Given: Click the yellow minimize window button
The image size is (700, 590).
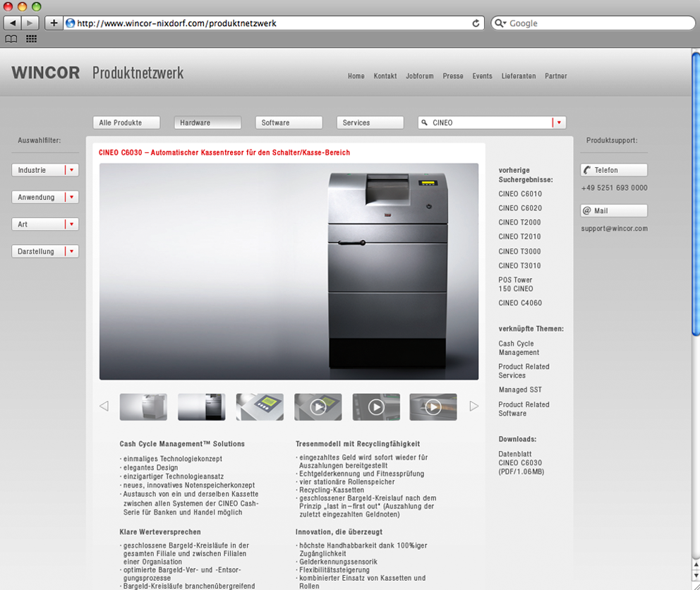Looking at the screenshot, I should pos(23,6).
